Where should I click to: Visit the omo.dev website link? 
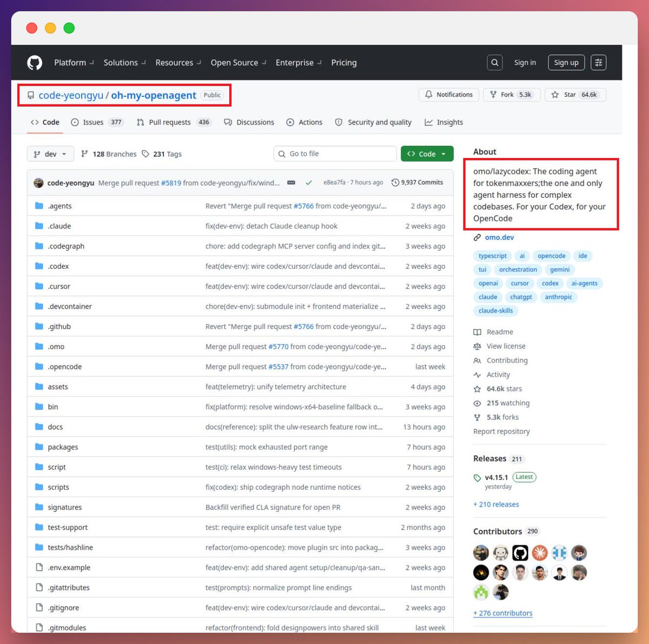(x=500, y=238)
